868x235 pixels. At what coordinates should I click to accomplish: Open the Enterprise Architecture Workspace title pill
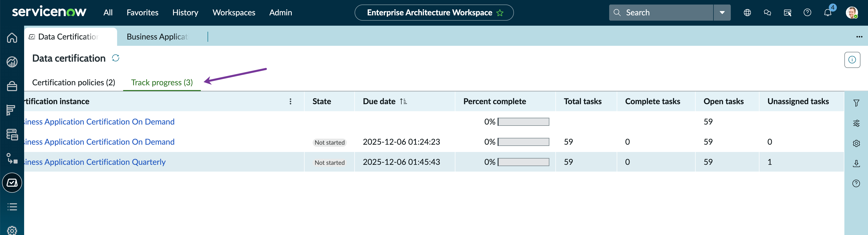(434, 13)
